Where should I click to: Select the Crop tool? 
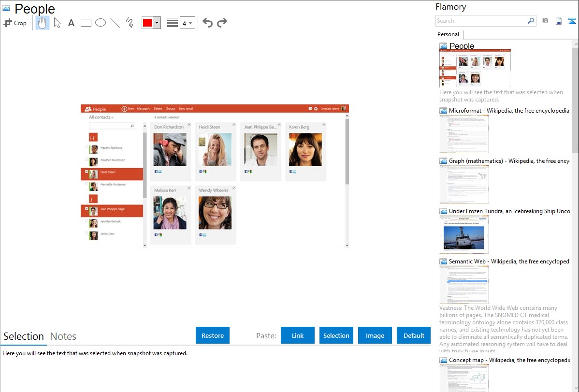(x=15, y=23)
